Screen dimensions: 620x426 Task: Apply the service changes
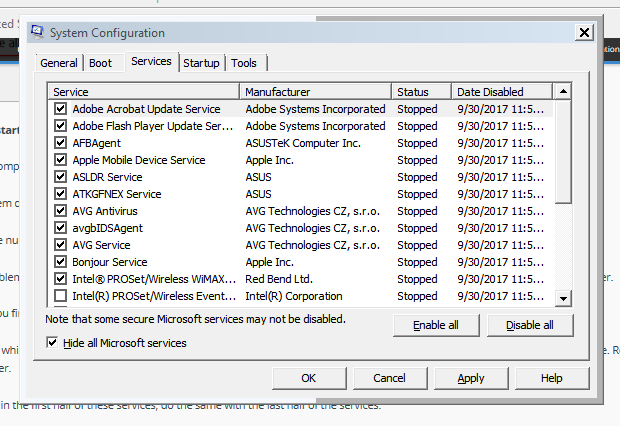pos(471,378)
